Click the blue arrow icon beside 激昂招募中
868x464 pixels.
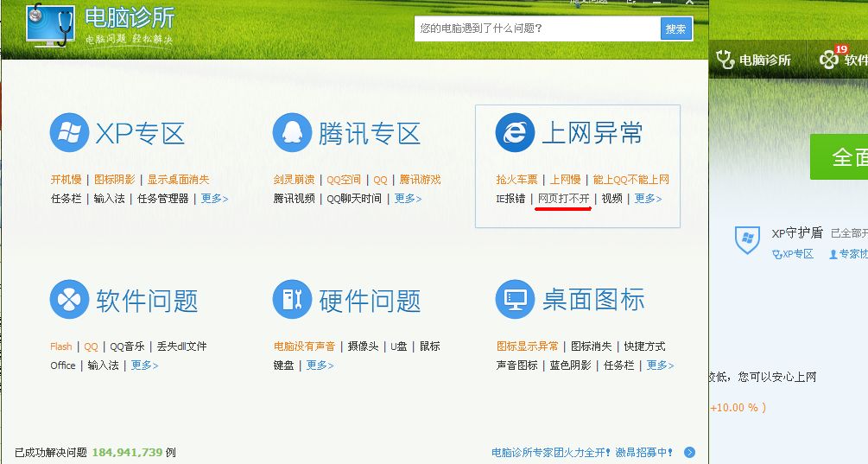click(x=689, y=453)
